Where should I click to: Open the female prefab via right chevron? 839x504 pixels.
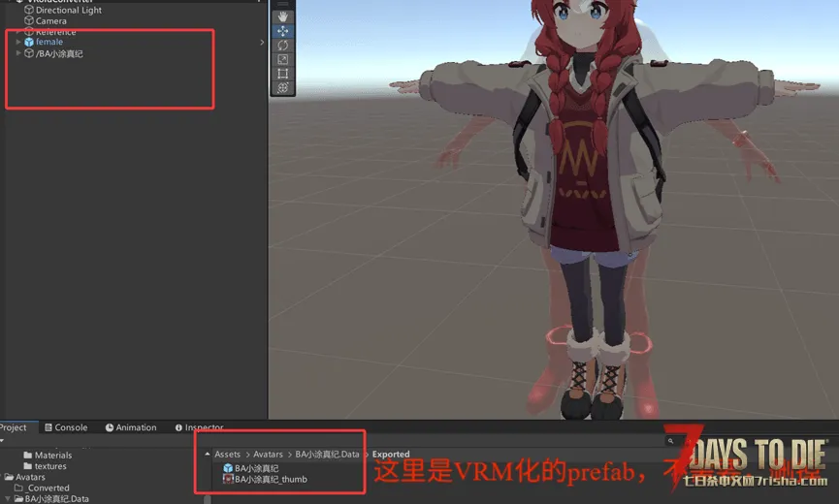tap(262, 43)
